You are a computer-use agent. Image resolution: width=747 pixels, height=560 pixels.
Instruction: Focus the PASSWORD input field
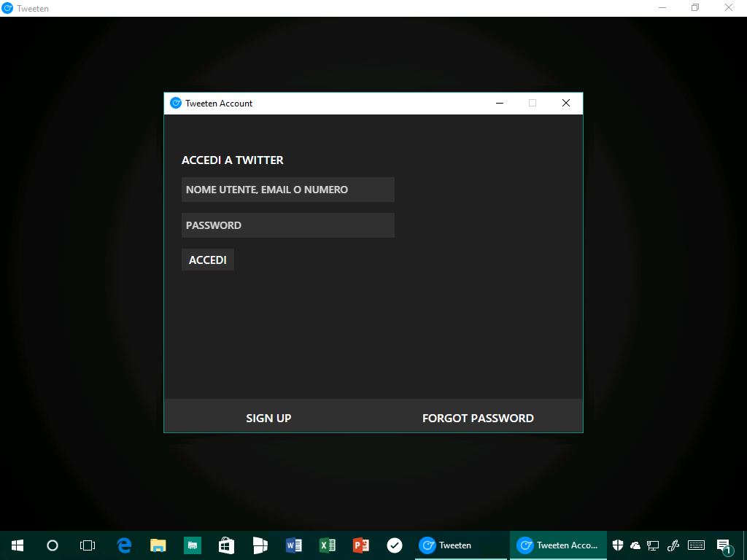coord(287,225)
